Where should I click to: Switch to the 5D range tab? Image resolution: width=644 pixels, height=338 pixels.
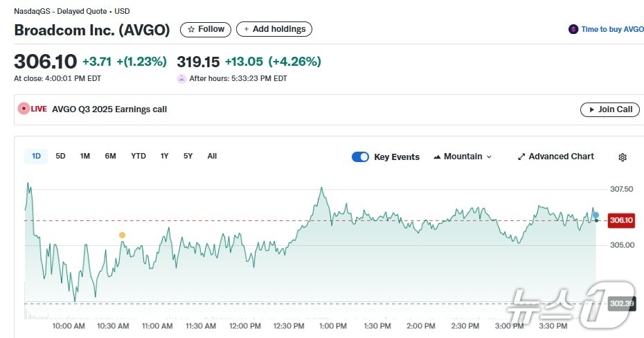(60, 156)
